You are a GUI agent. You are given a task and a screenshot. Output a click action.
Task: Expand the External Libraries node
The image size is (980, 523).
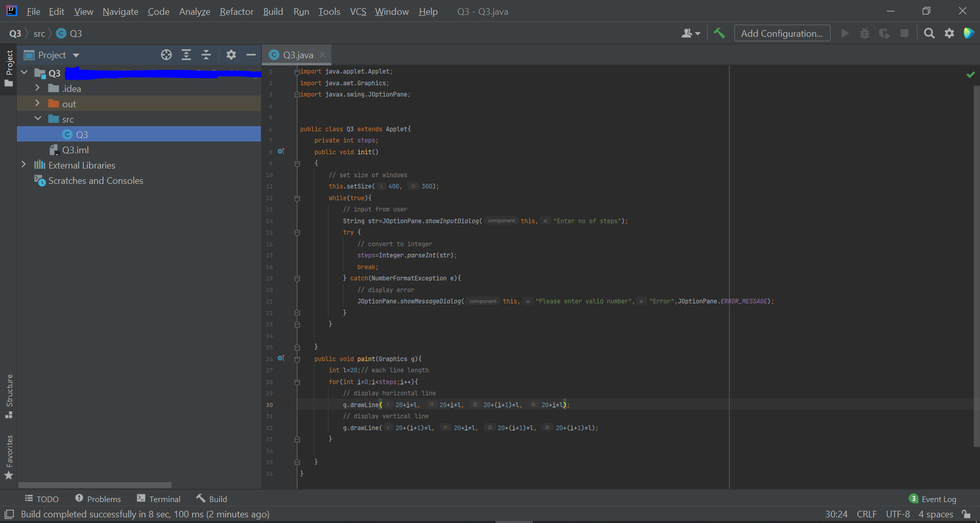click(23, 164)
